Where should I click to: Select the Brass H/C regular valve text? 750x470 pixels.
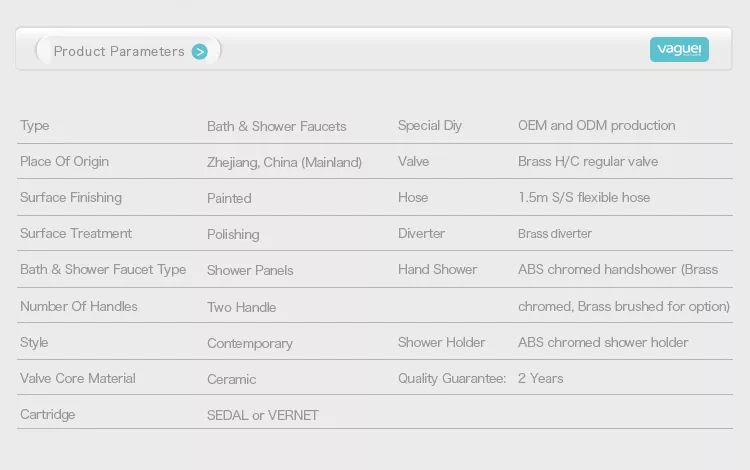tap(588, 162)
